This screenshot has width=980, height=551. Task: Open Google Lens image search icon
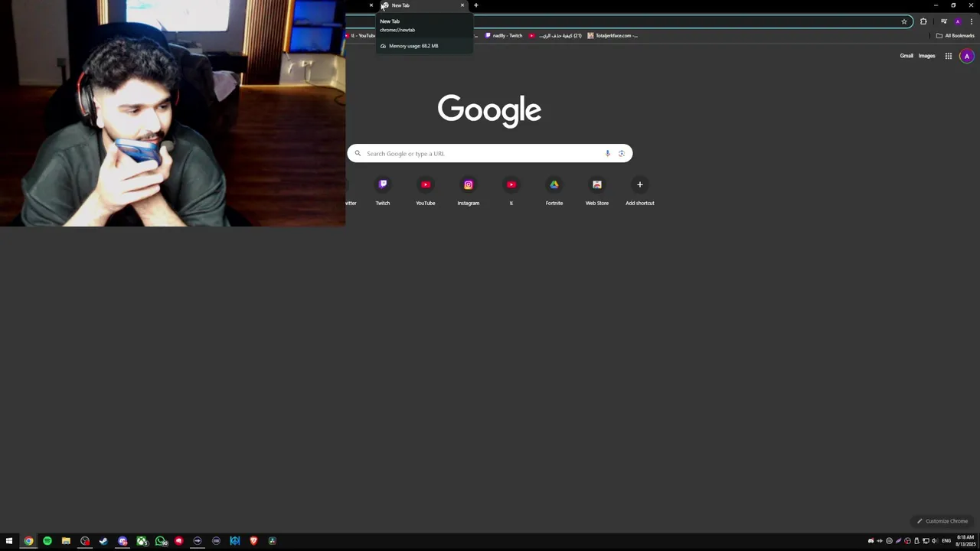pyautogui.click(x=622, y=153)
